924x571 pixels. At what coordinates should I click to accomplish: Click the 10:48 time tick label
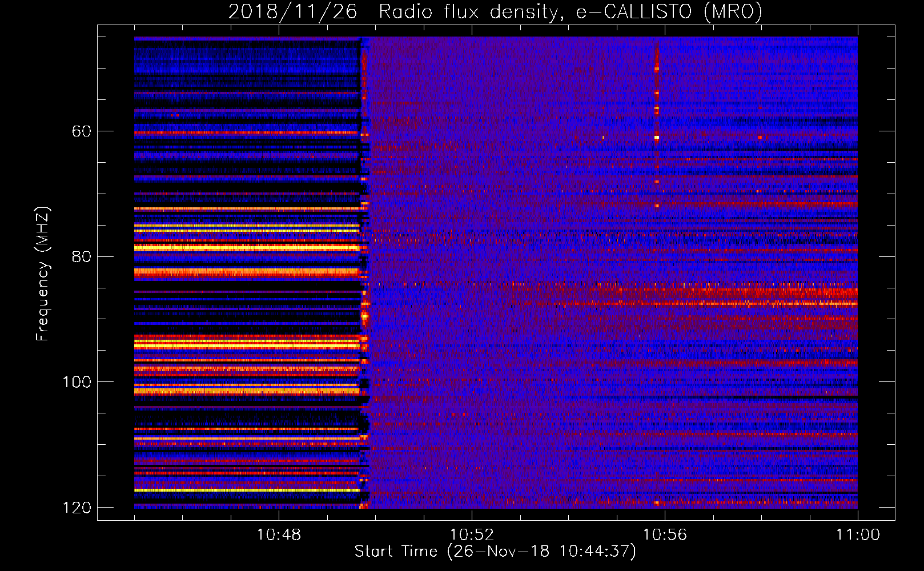click(279, 535)
